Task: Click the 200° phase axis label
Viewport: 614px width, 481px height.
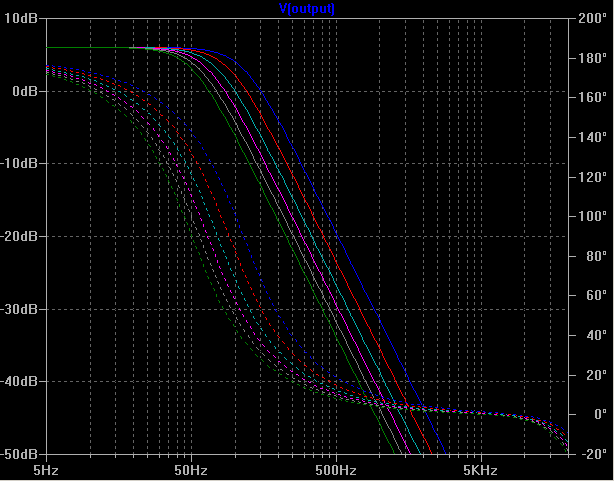Action: point(592,18)
